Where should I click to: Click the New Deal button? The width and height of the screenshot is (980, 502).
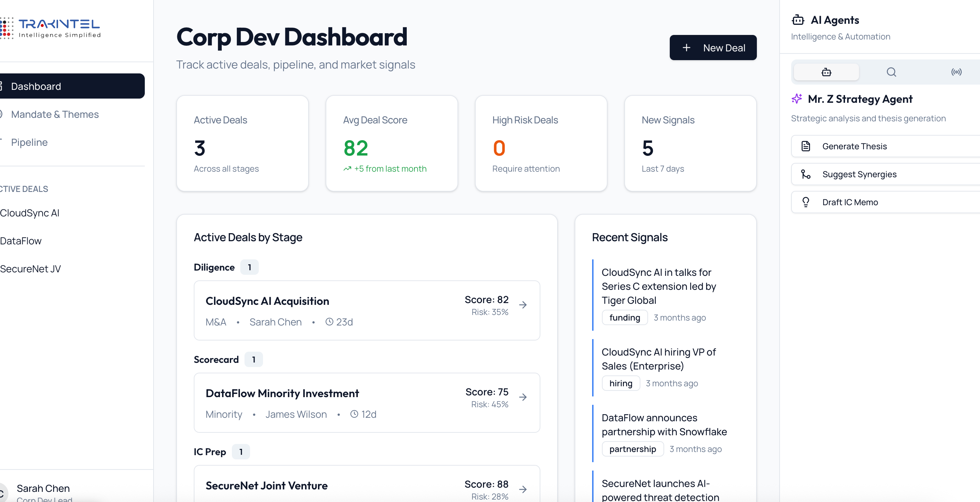click(713, 48)
